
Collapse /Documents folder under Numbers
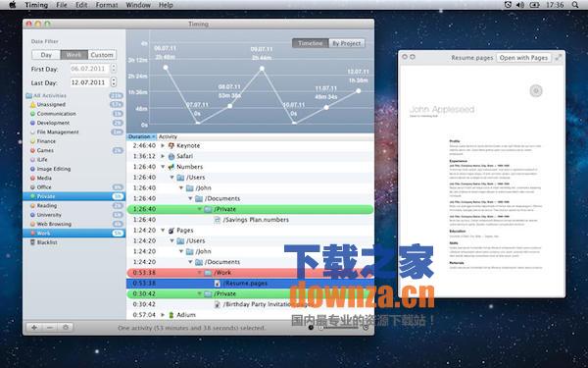tap(190, 198)
